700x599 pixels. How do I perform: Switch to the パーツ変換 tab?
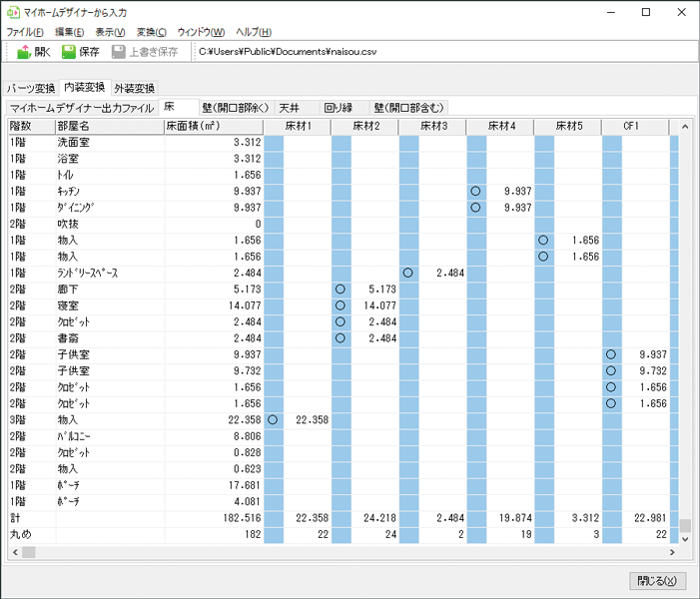[x=31, y=88]
